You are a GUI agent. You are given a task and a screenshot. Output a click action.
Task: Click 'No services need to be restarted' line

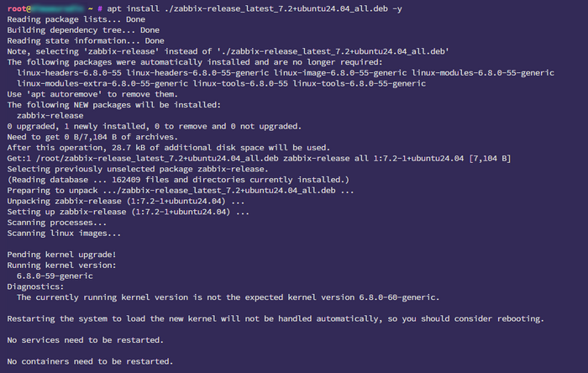coord(86,340)
